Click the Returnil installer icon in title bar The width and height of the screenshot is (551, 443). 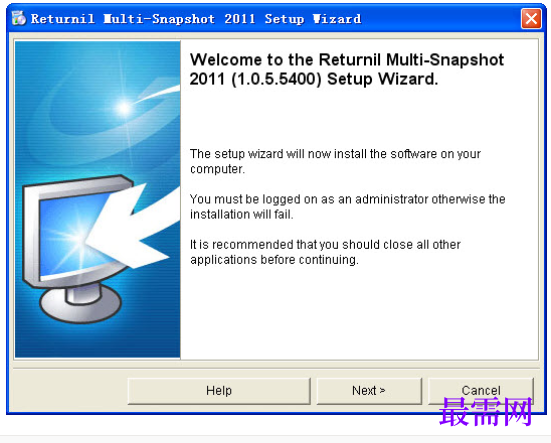[19, 18]
